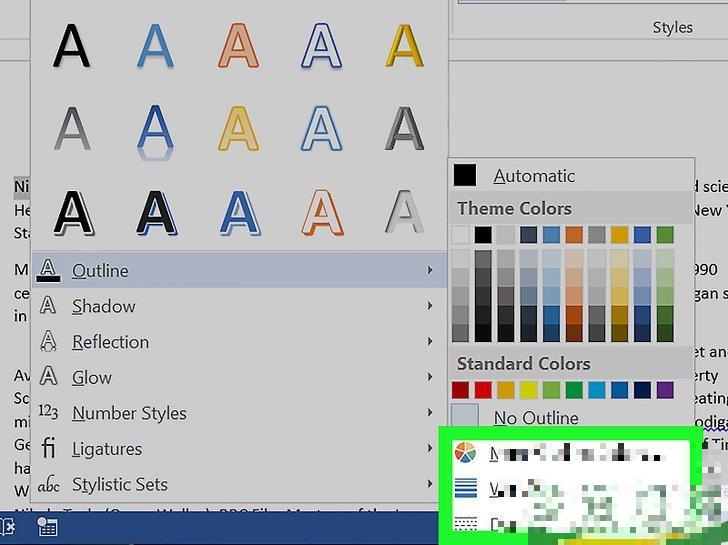The height and width of the screenshot is (545, 728).
Task: Choose the No Outline option
Action: pos(535,418)
